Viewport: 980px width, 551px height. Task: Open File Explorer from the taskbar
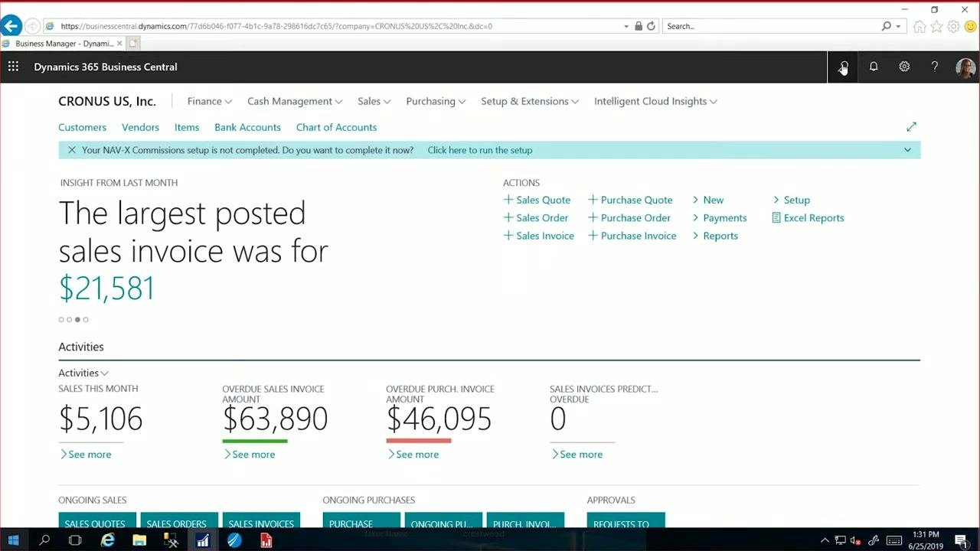click(x=139, y=540)
